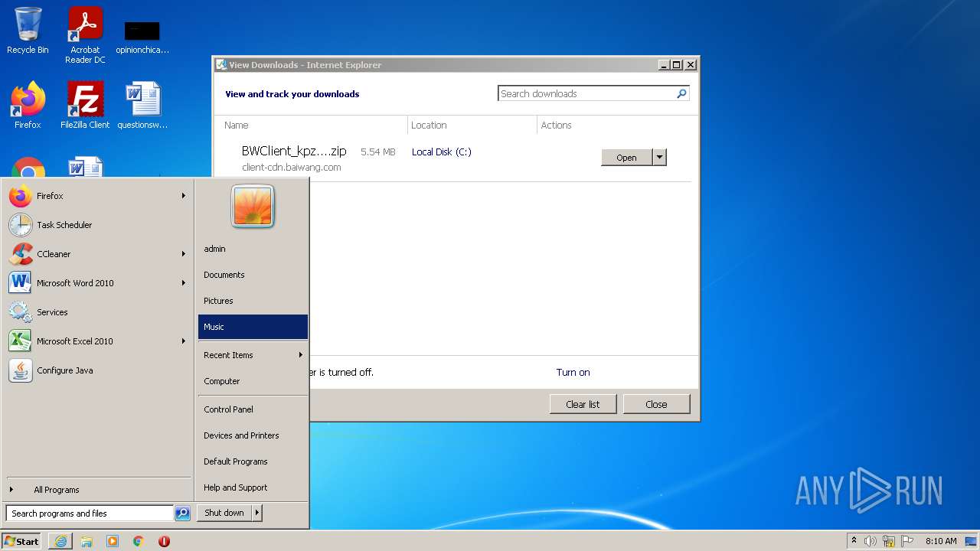Click the user account flower picture
Image resolution: width=980 pixels, height=551 pixels.
[x=253, y=206]
